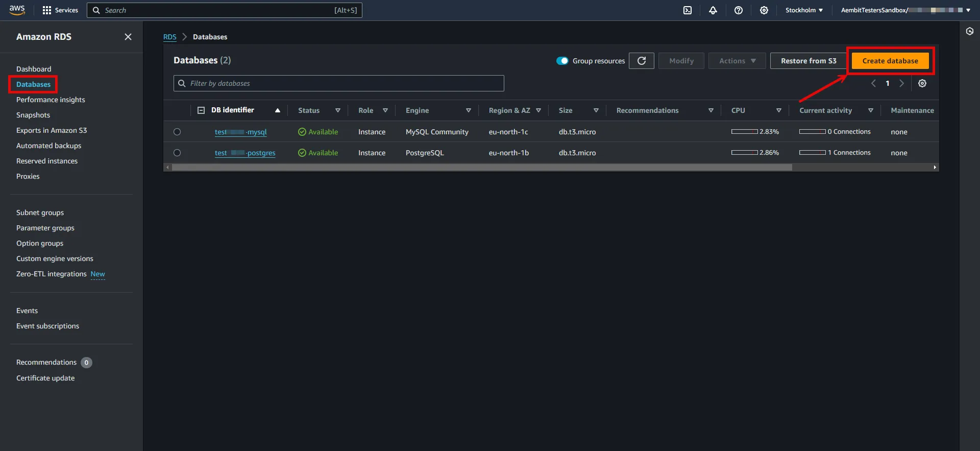Select the MySQL database radio button
Screen dimensions: 980x451
pos(177,132)
